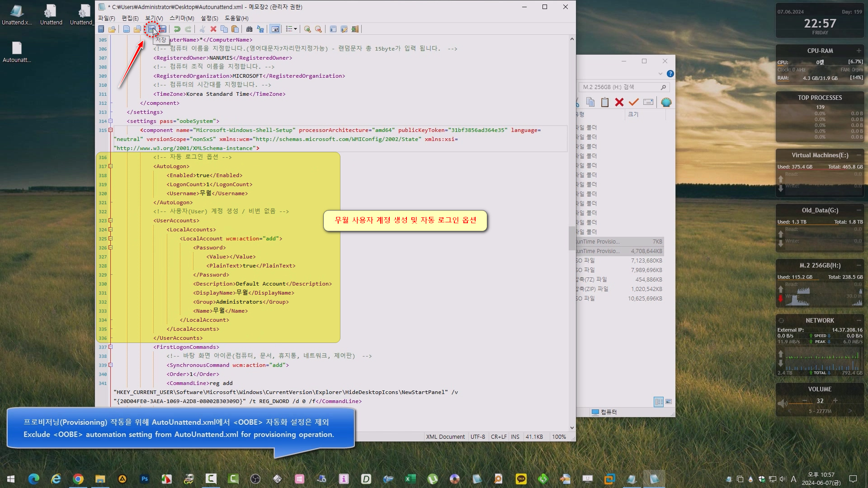
Task: Click the New document icon
Action: [x=126, y=29]
